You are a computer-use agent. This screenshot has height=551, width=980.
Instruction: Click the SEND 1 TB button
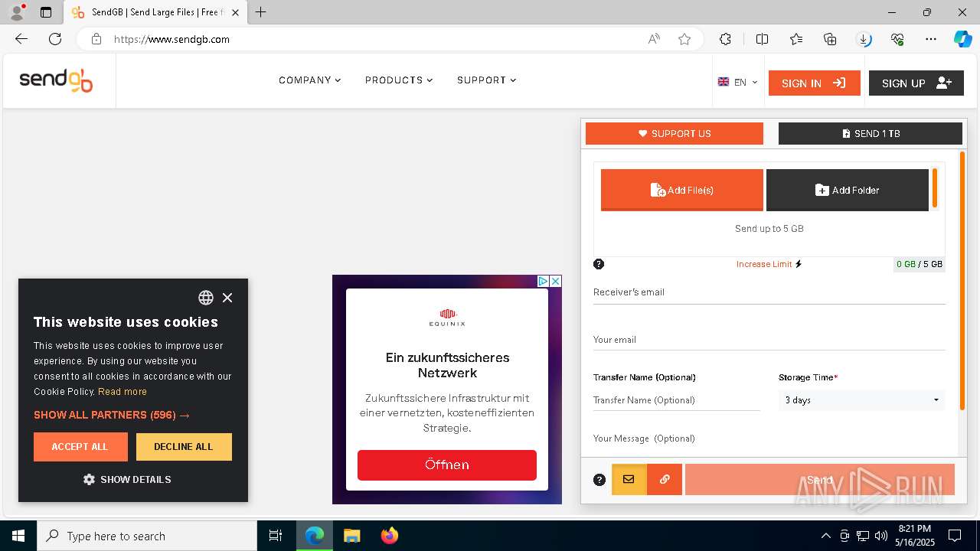coord(871,133)
